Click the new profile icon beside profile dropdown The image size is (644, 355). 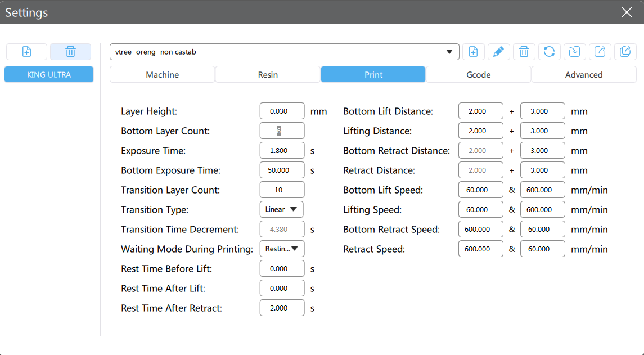[x=474, y=52]
